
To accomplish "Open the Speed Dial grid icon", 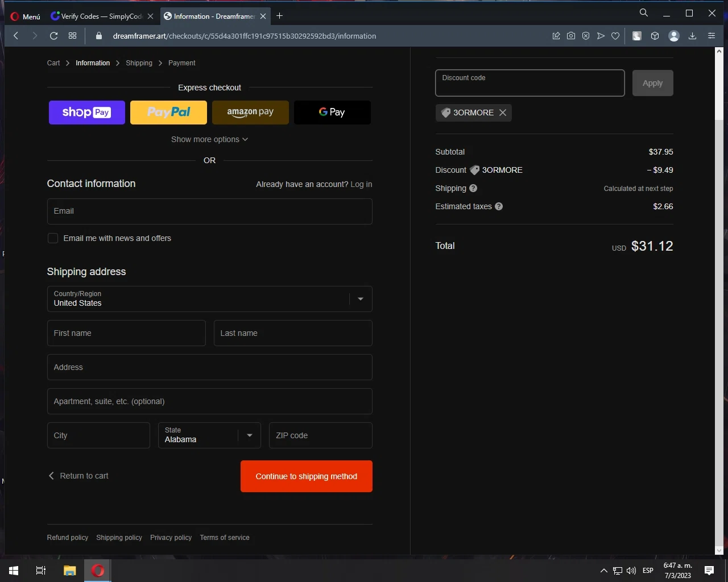I will (x=72, y=36).
